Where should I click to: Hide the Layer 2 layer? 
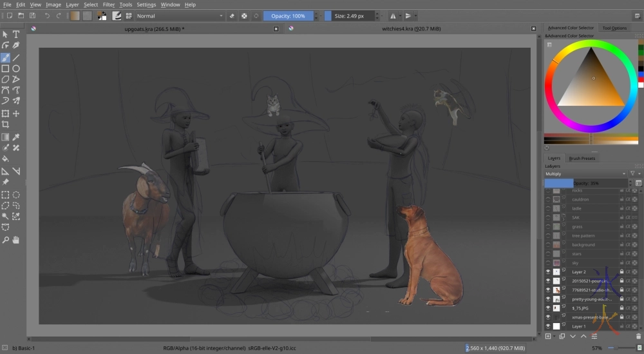tap(549, 272)
